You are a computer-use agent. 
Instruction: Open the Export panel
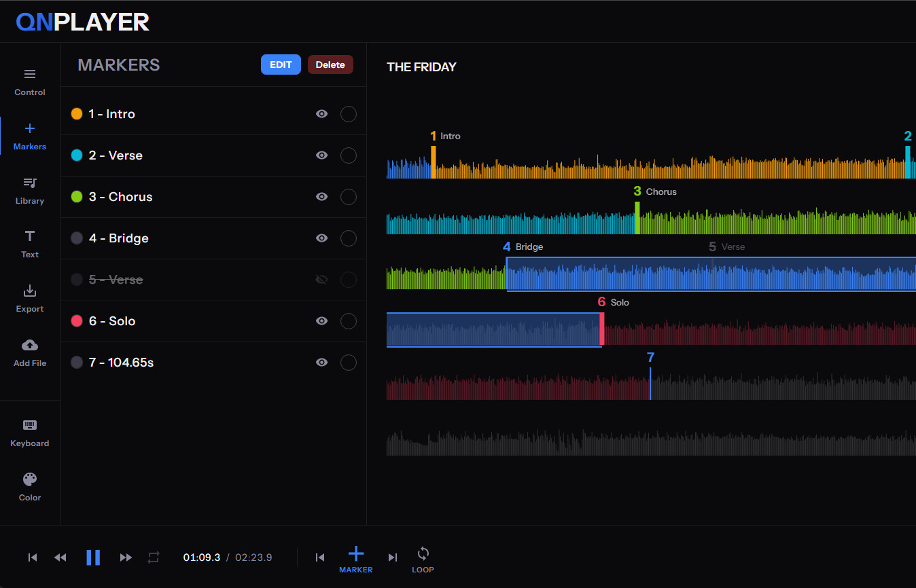[30, 299]
